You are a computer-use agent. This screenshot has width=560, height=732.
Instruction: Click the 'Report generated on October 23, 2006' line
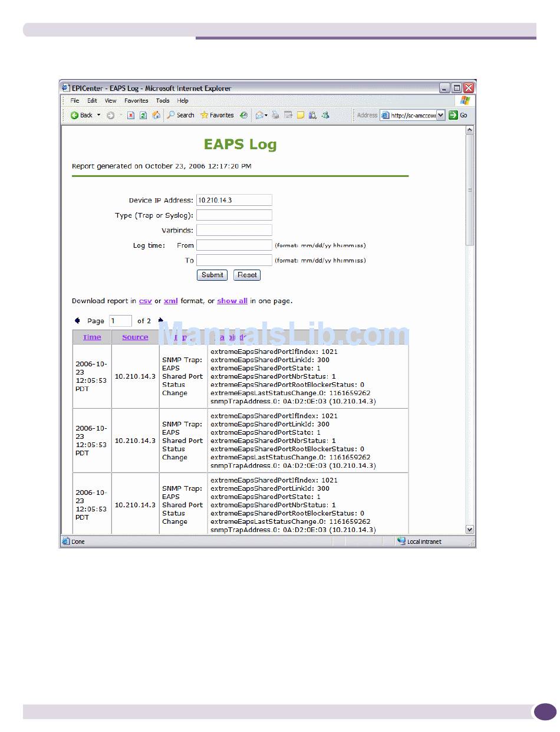click(162, 166)
